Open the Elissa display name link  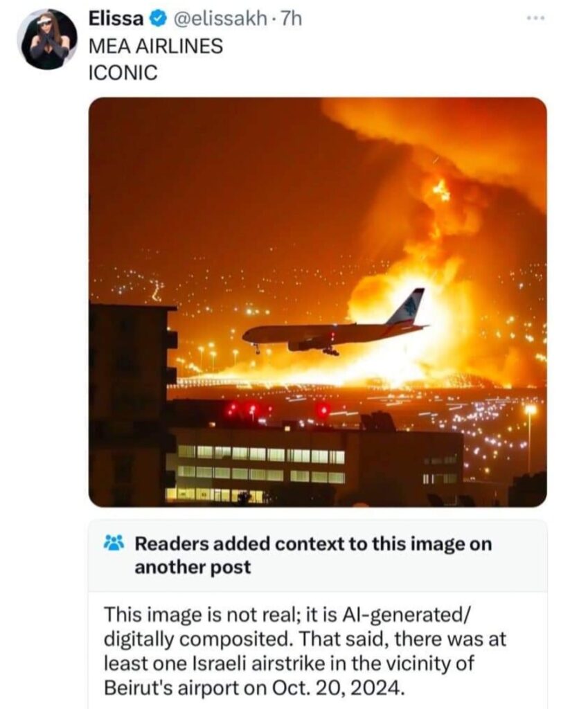point(116,19)
